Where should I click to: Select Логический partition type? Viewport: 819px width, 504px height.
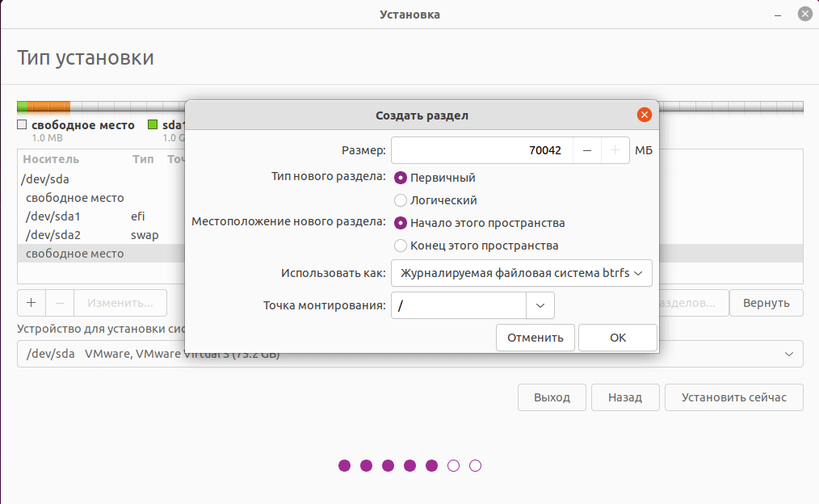point(401,200)
